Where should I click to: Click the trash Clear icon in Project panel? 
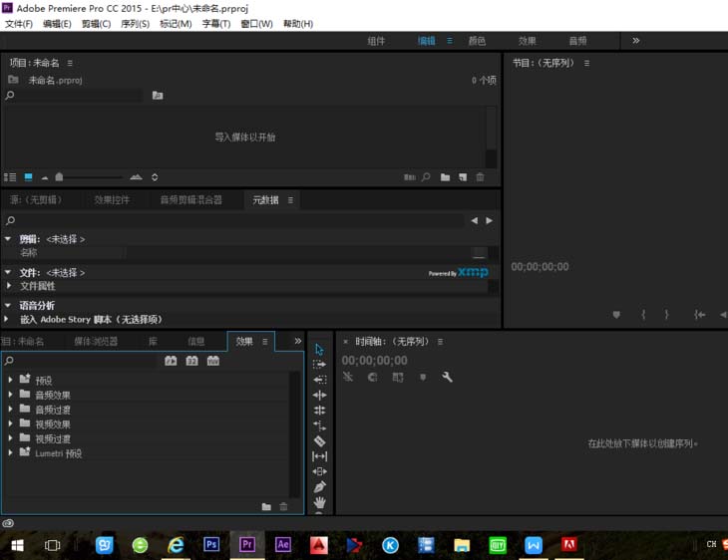480,177
